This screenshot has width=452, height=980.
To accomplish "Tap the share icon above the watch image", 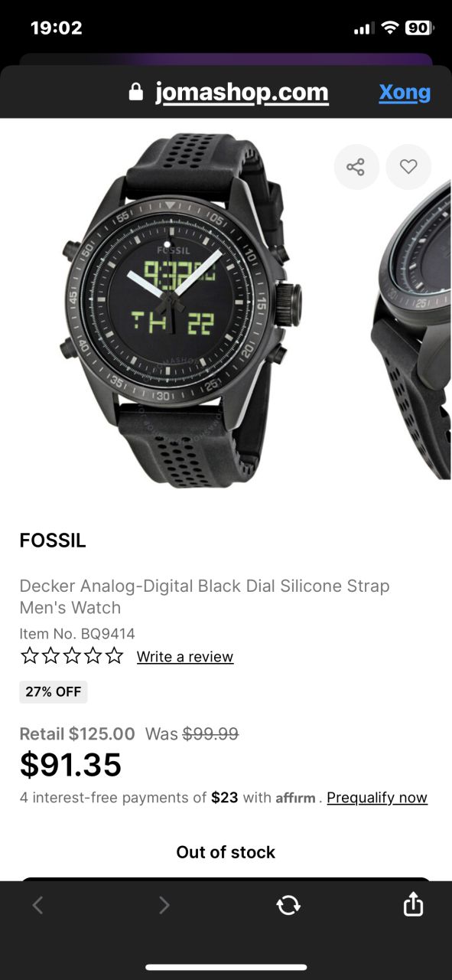I will (x=356, y=167).
